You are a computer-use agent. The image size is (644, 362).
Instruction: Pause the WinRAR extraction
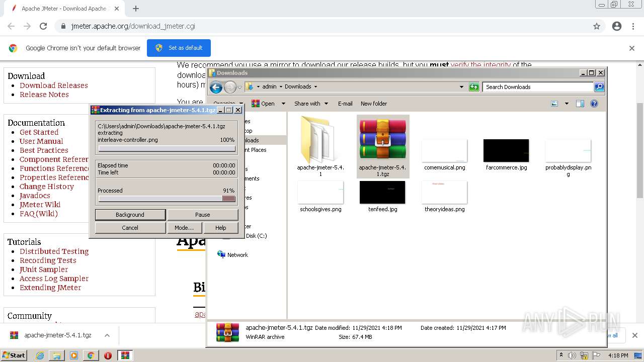203,215
